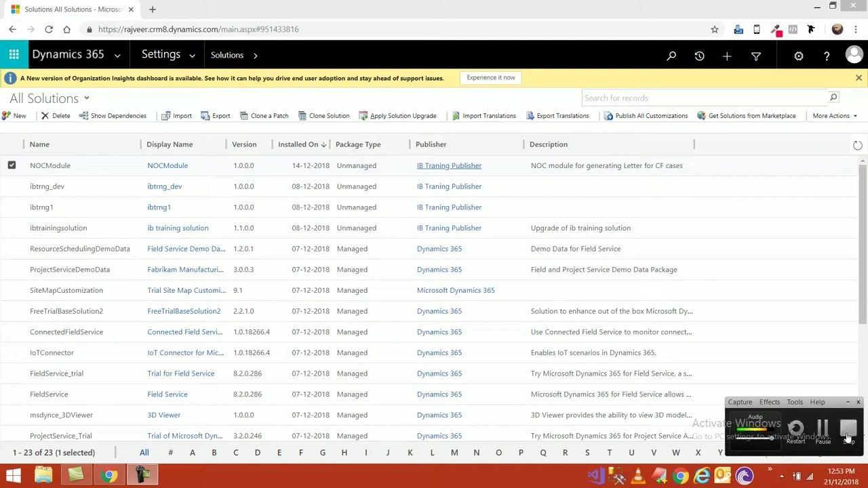Screen dimensions: 868x488
Task: Open the Tools menu in capture widget
Action: 795,402
